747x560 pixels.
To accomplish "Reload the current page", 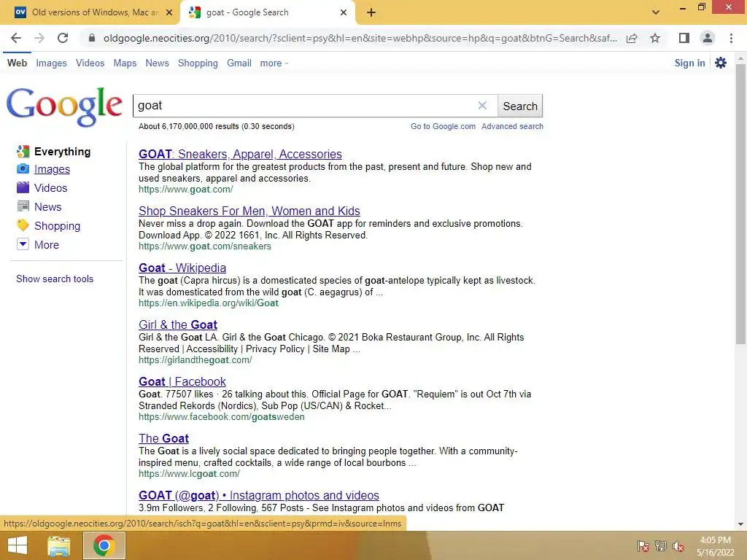I will coord(63,38).
